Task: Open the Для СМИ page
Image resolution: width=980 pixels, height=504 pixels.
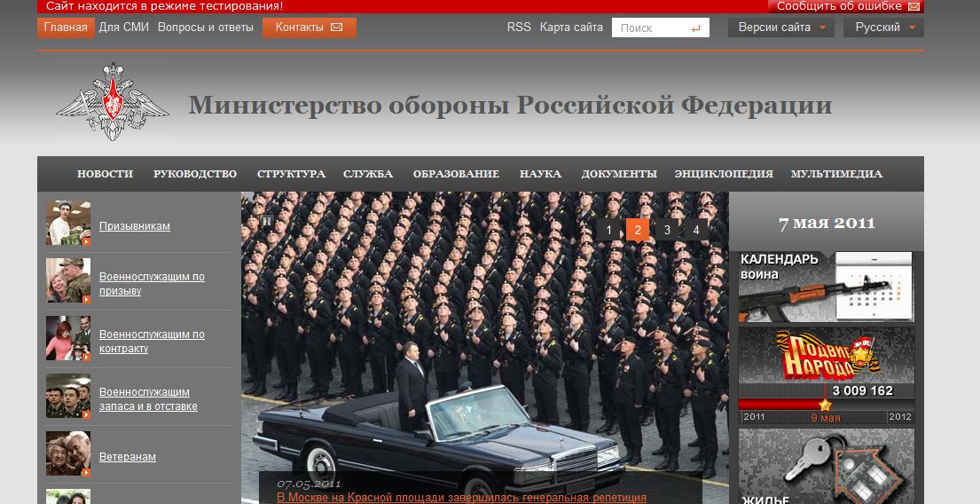Action: [124, 28]
